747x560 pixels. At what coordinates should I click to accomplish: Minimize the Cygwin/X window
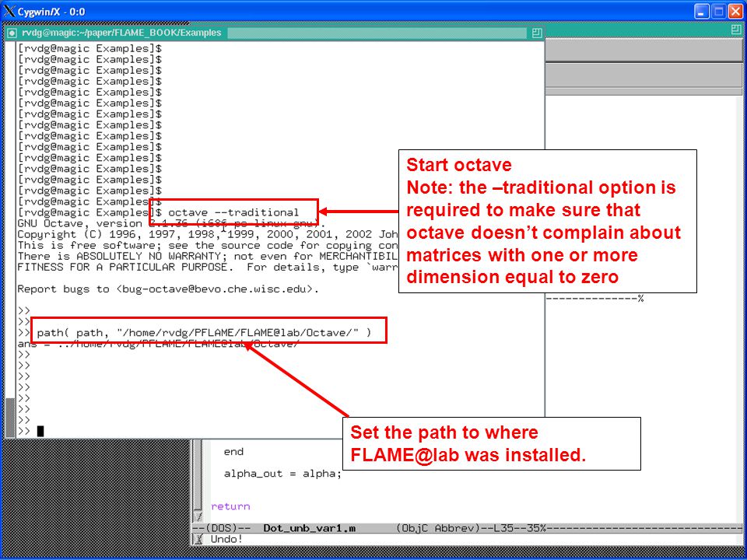click(x=702, y=12)
